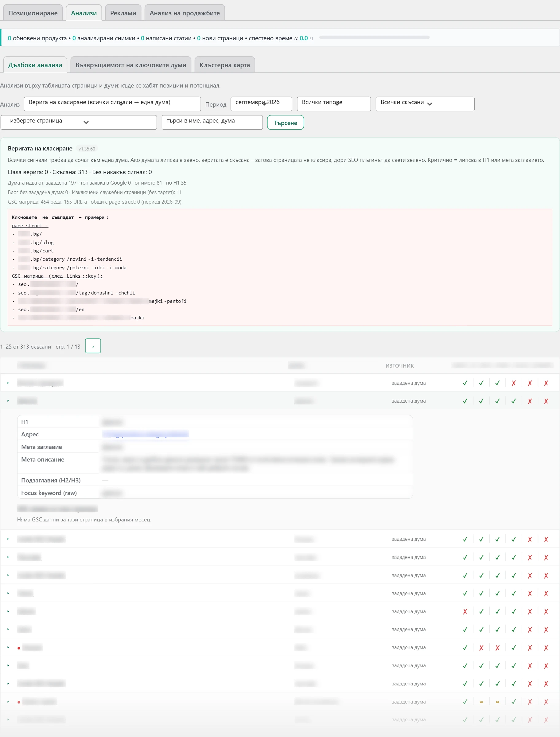
Task: Click the Подзаглавия (H2/H3) label
Action: [x=51, y=480]
